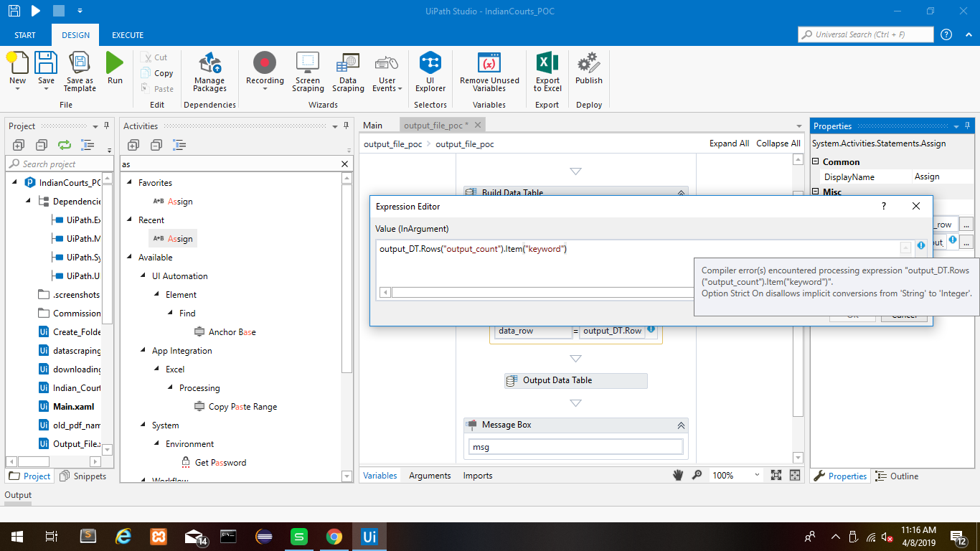Image resolution: width=980 pixels, height=551 pixels.
Task: Open the zoom percentage dropdown
Action: 757,475
